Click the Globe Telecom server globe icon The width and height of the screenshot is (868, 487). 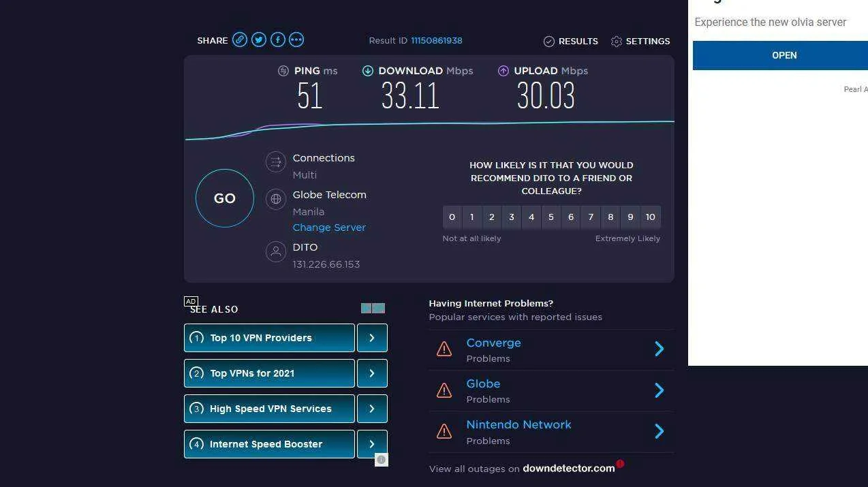(276, 199)
